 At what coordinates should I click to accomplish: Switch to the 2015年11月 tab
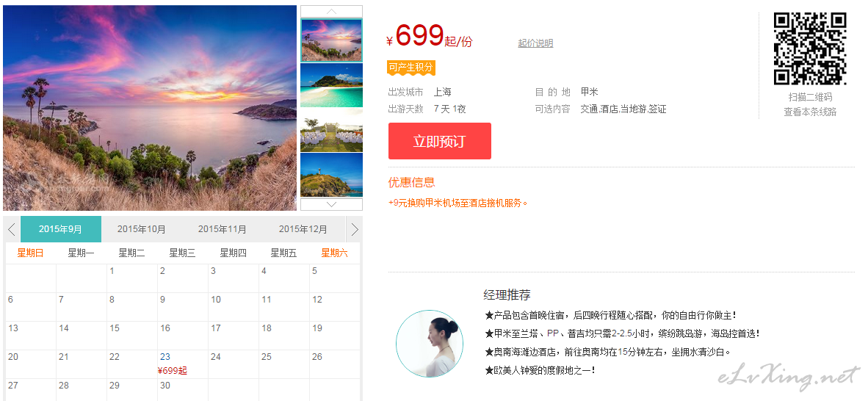(x=223, y=229)
